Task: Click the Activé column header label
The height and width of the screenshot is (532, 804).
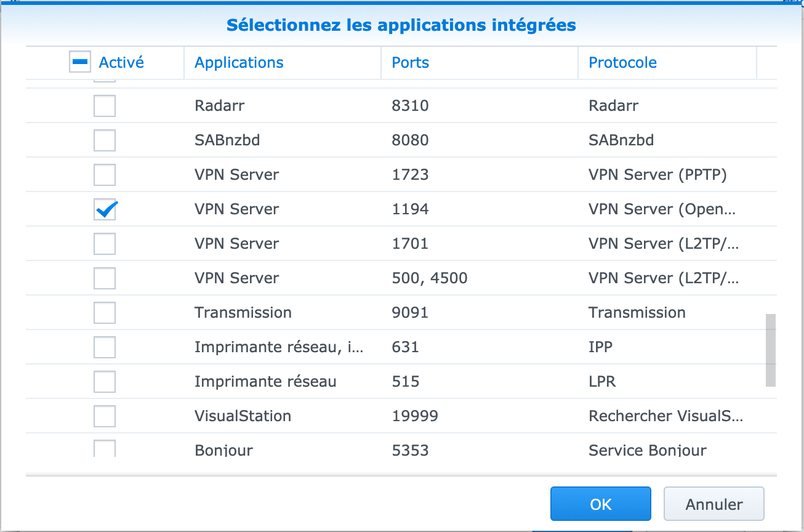Action: (x=121, y=62)
